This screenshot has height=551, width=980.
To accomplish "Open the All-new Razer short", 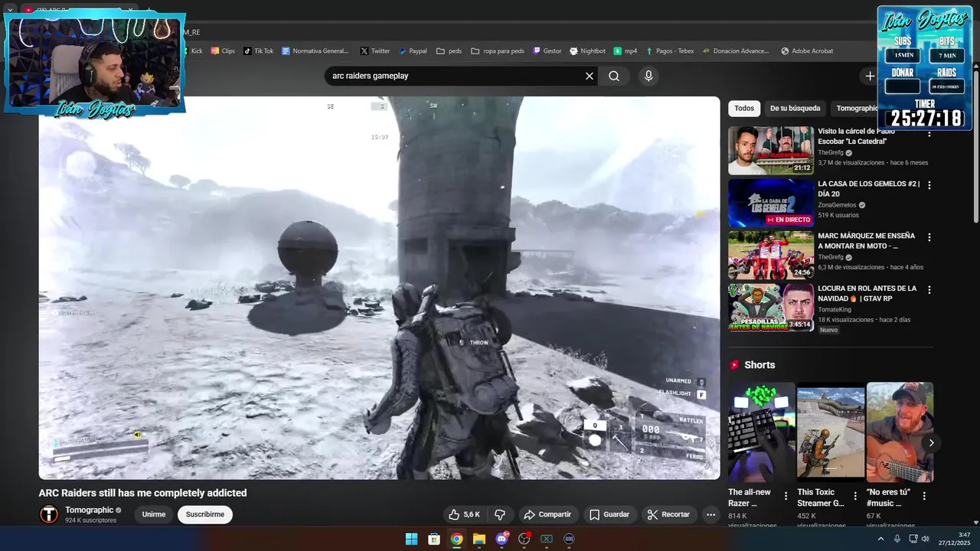I will (762, 432).
